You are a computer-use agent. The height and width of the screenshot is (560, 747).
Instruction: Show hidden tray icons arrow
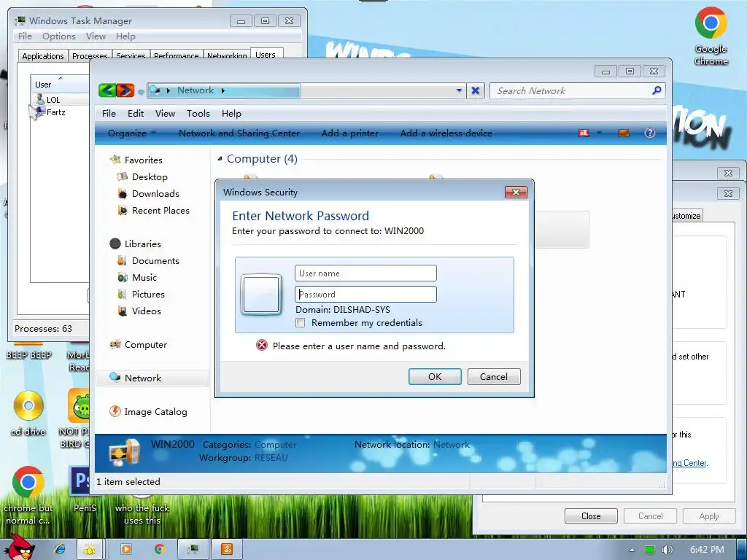[x=632, y=550]
